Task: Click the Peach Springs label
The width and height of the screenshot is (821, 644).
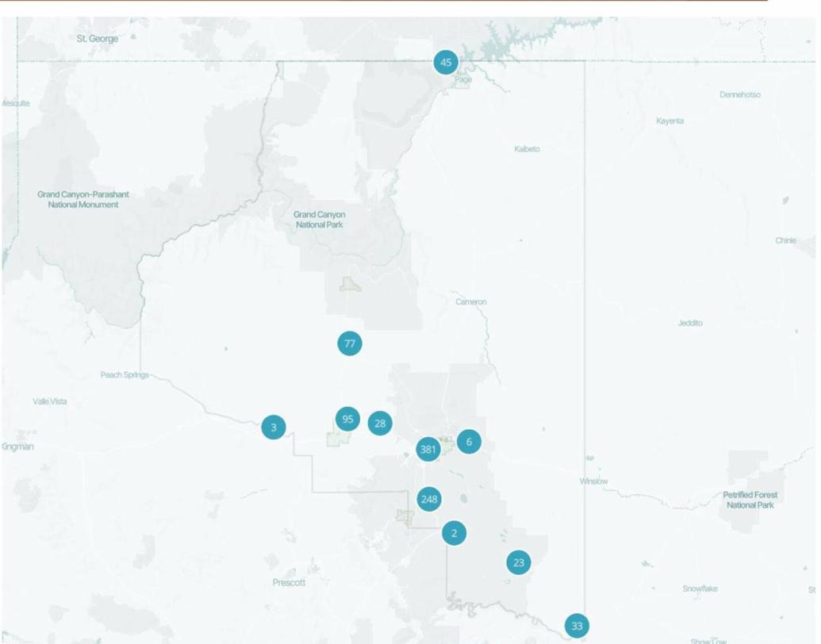Action: [124, 374]
